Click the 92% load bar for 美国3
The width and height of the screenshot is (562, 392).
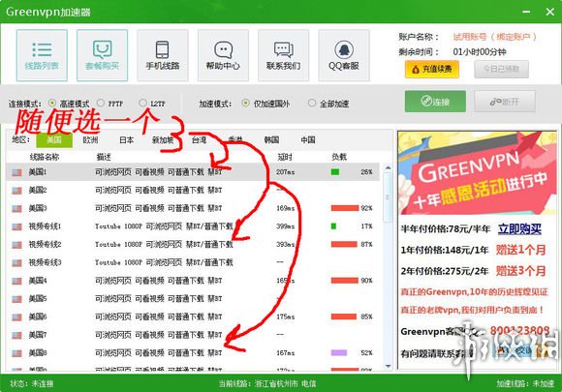[x=345, y=208]
